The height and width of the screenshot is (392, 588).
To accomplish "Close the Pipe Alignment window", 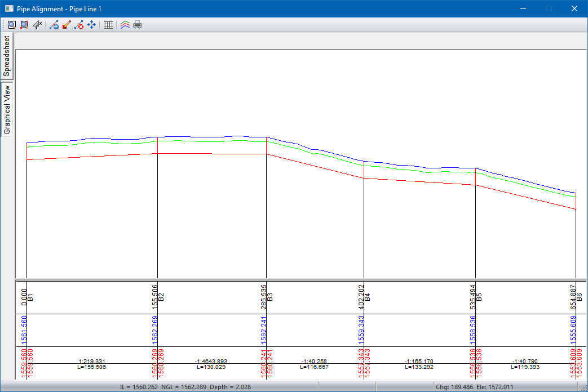I will pos(574,8).
